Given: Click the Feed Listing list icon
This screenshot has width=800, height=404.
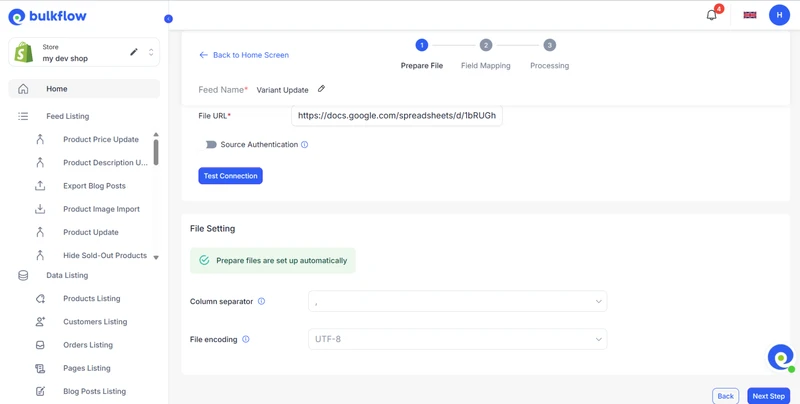Looking at the screenshot, I should [23, 116].
